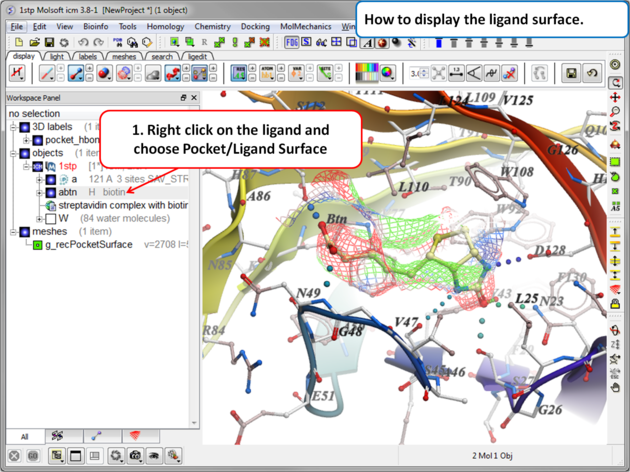The image size is (630, 472).
Task: Click the wire representation icon
Action: (46, 73)
